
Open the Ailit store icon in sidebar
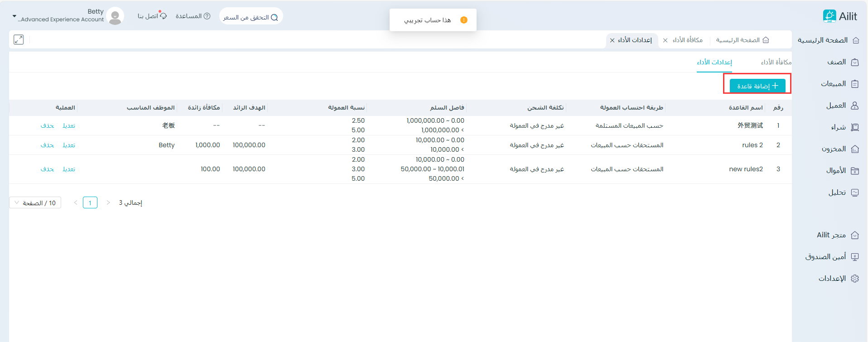point(855,235)
